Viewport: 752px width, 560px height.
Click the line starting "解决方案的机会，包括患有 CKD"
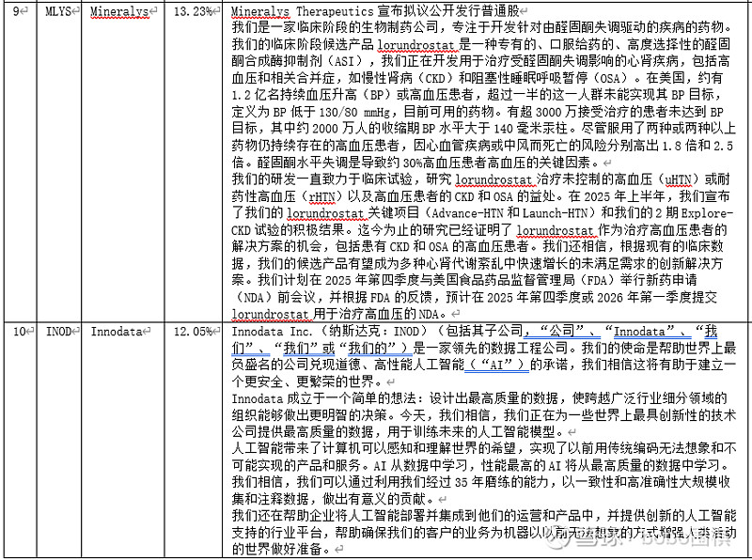pos(478,246)
